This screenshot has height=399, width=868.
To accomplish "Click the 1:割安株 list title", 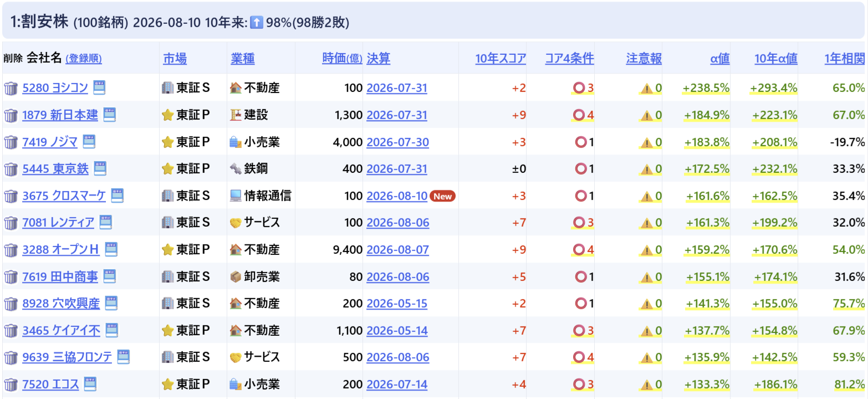I will click(x=39, y=22).
